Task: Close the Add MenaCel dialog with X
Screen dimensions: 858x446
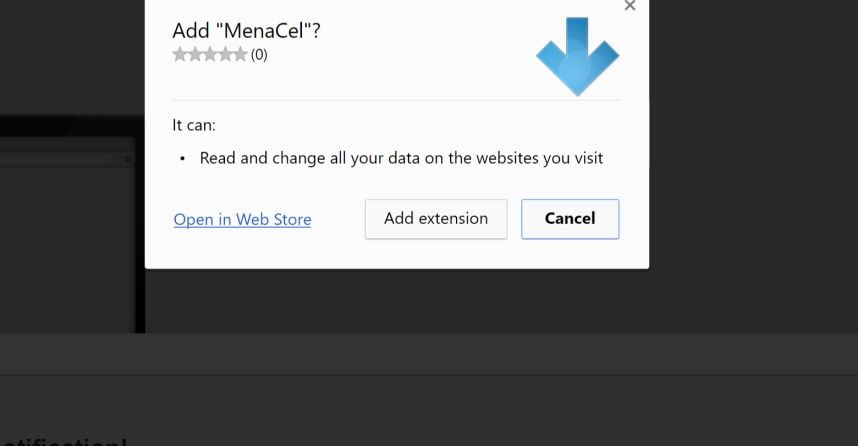Action: click(629, 6)
